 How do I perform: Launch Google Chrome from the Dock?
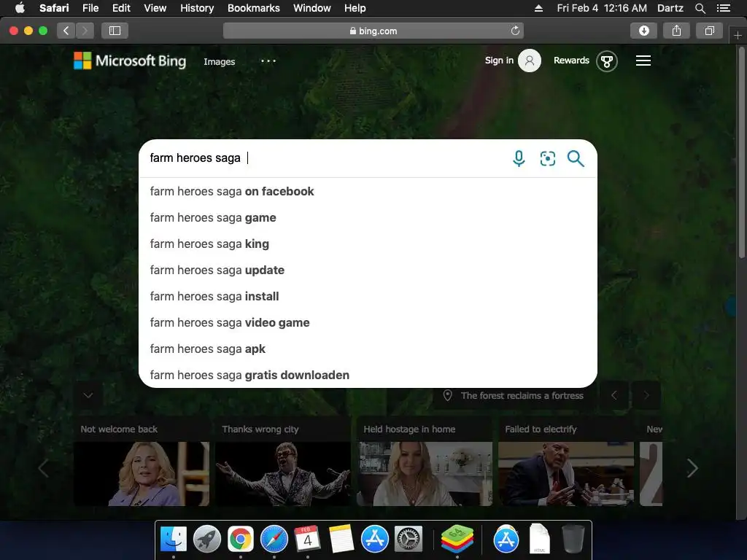tap(241, 539)
